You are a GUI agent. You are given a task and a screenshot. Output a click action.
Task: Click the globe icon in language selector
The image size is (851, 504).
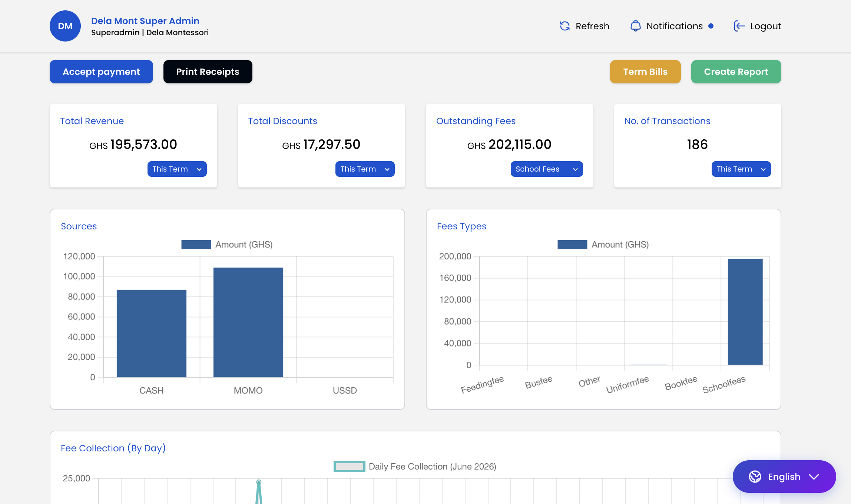point(755,477)
